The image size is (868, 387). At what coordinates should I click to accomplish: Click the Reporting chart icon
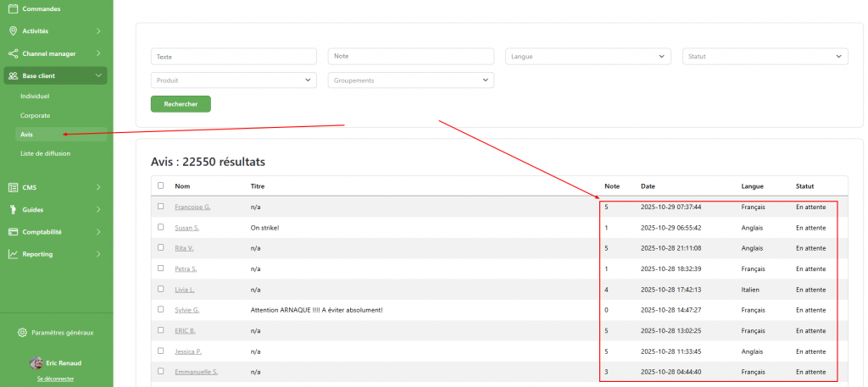click(x=13, y=253)
